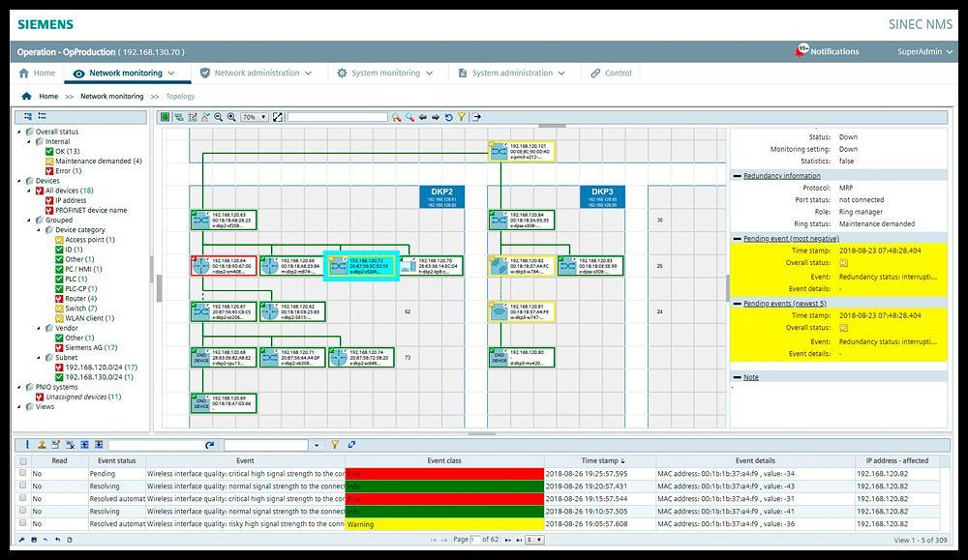Viewport: 968px width, 560px height.
Task: Click the edit topology pencil icon
Action: click(x=193, y=117)
